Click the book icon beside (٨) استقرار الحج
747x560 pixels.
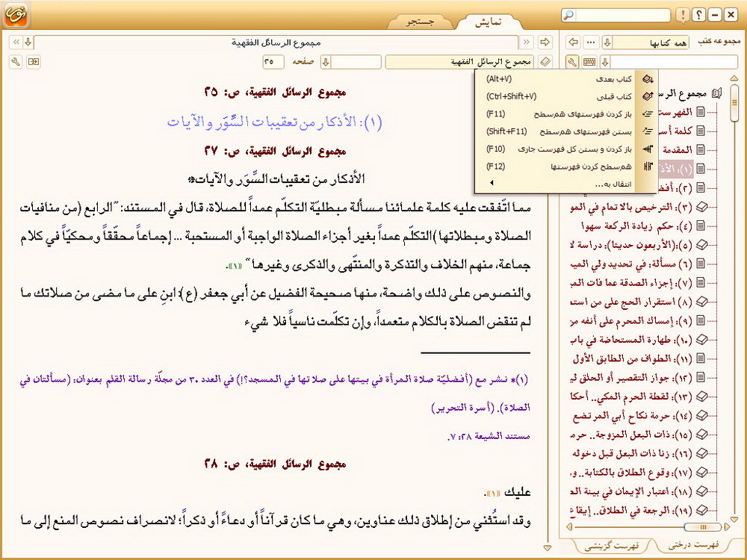point(701,302)
